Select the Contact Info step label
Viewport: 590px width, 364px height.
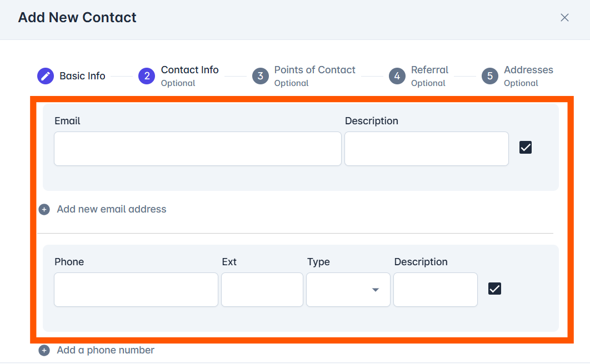189,70
